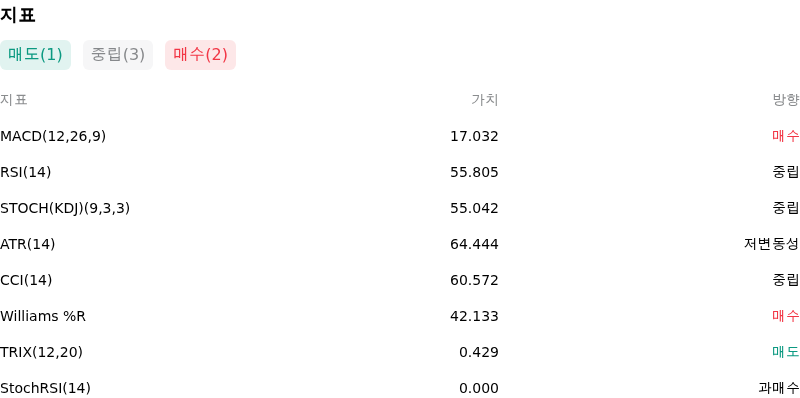Select the STOCH(KDJ)(9,3,3) indicator
Image resolution: width=800 pixels, height=398 pixels.
click(400, 208)
